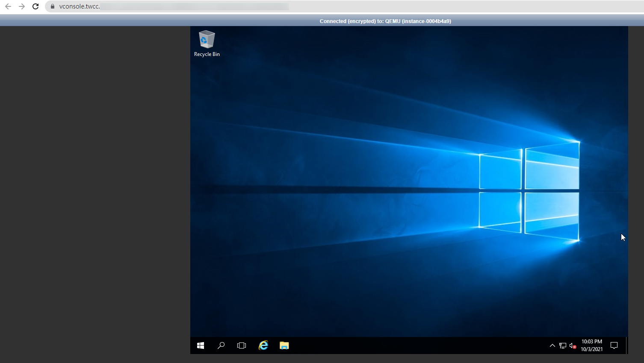644x363 pixels.
Task: Open the Action Center notifications icon
Action: 614,345
